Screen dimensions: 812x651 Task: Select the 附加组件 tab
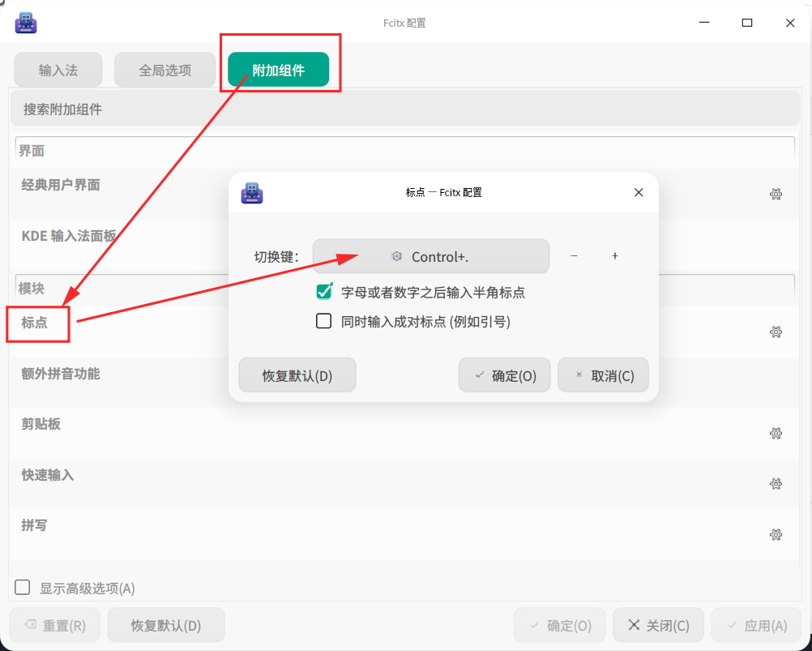click(x=278, y=70)
